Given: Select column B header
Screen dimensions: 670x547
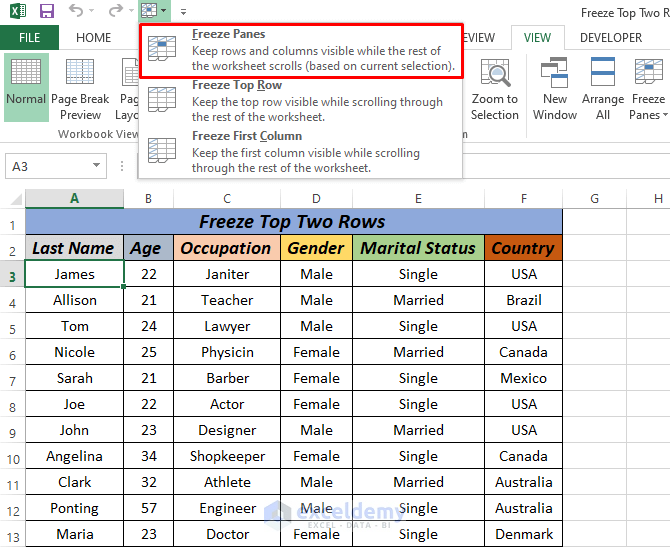Looking at the screenshot, I should [148, 199].
